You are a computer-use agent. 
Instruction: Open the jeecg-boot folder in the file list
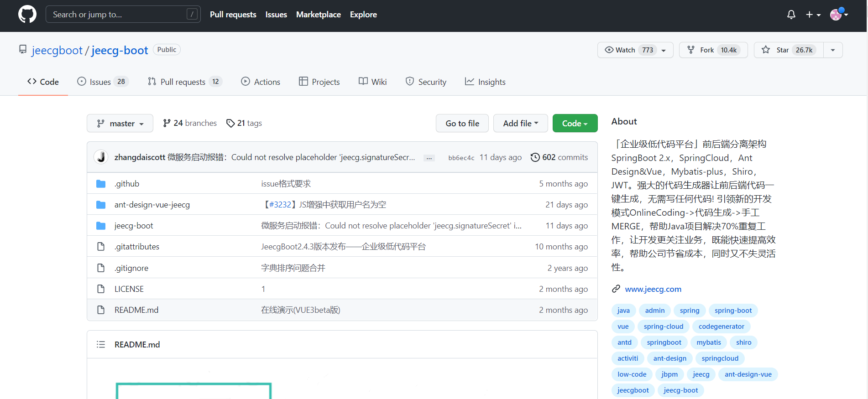pos(134,226)
